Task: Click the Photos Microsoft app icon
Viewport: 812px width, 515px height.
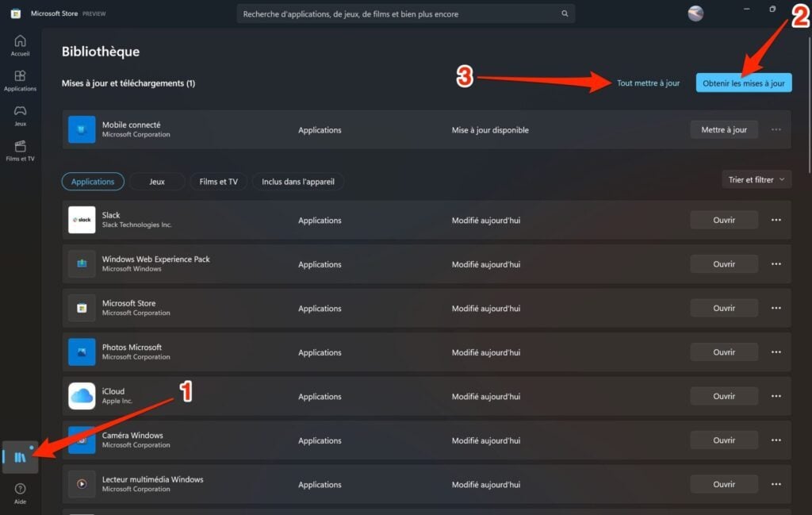Action: click(82, 352)
